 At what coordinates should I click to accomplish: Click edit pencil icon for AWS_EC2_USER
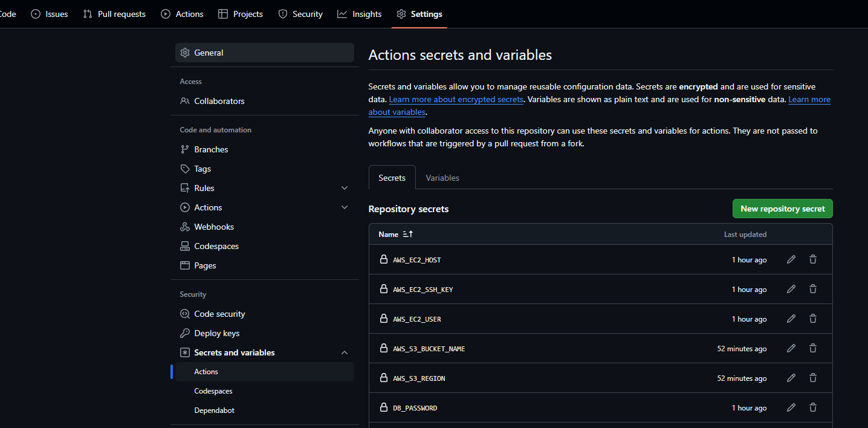[791, 319]
